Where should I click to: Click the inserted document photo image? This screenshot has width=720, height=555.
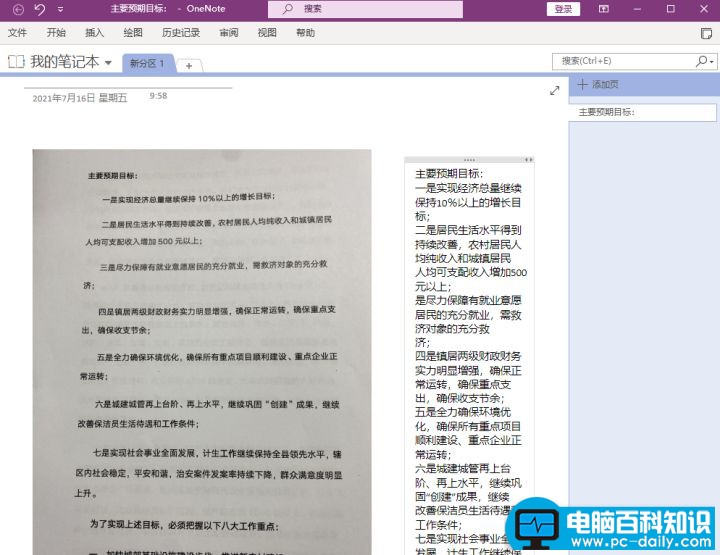202,352
